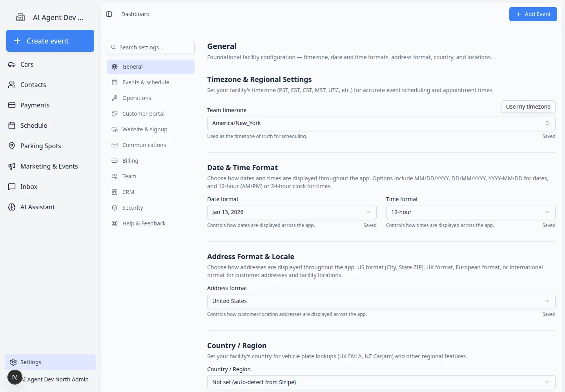Click the Time format chevron arrow
This screenshot has width=565, height=392.
(x=547, y=212)
